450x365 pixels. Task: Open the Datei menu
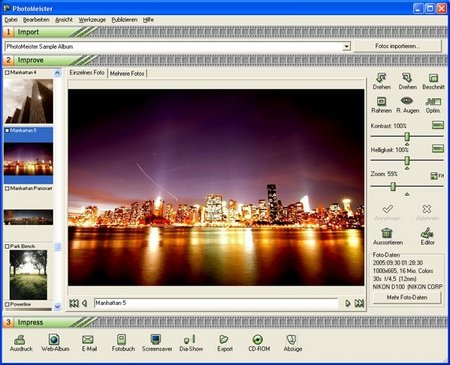click(11, 20)
